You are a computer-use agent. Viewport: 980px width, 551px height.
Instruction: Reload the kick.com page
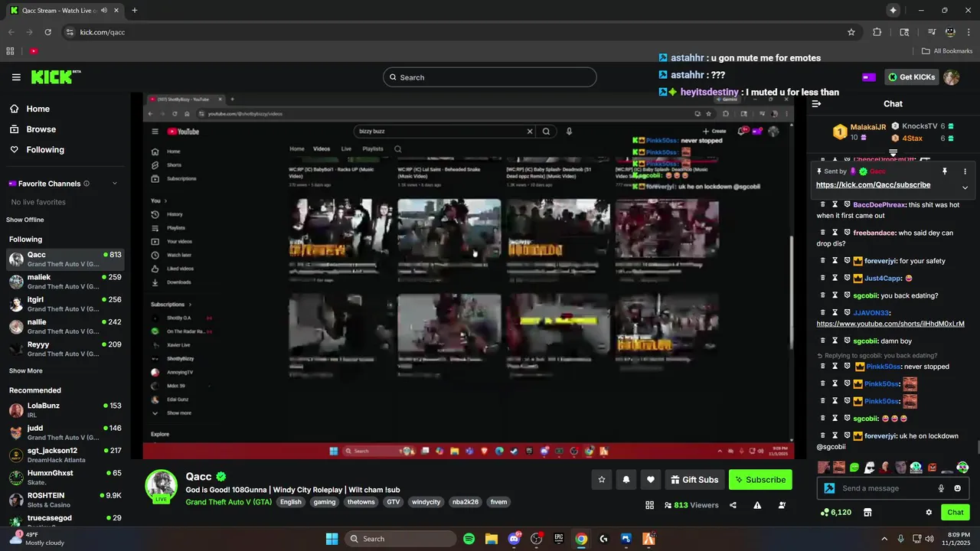(x=47, y=32)
